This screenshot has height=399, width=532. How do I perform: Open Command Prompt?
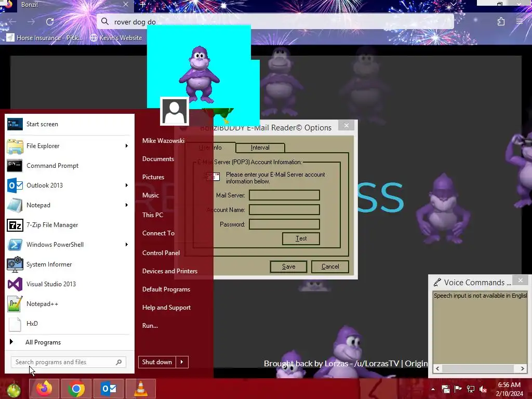pos(69,166)
